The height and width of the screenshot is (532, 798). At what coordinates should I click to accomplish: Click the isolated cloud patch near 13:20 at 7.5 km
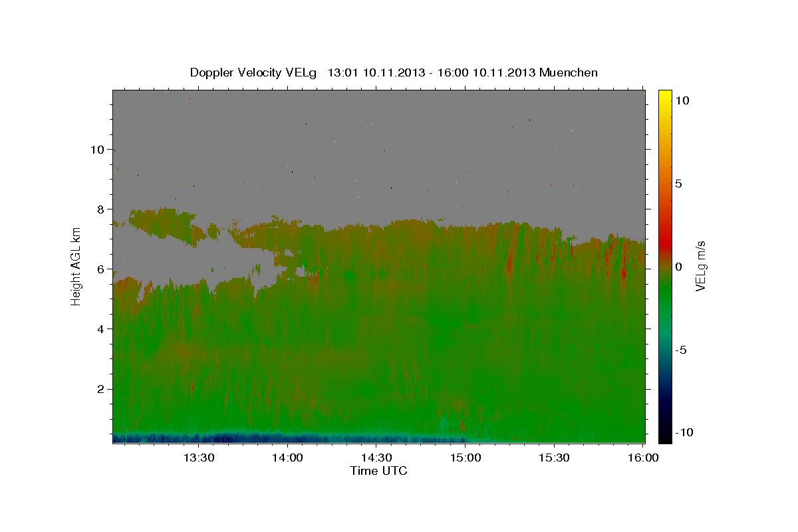[x=166, y=225]
